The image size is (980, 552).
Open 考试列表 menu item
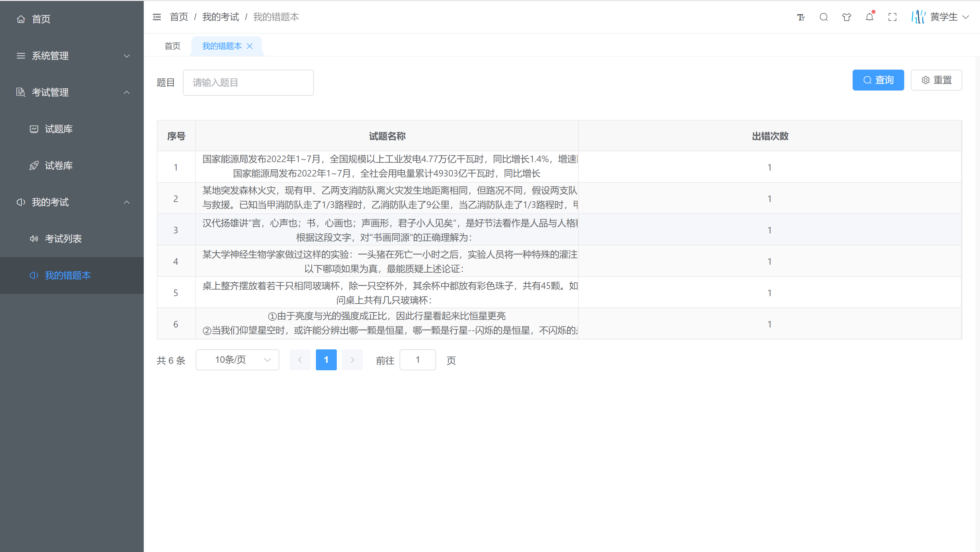[x=72, y=239]
